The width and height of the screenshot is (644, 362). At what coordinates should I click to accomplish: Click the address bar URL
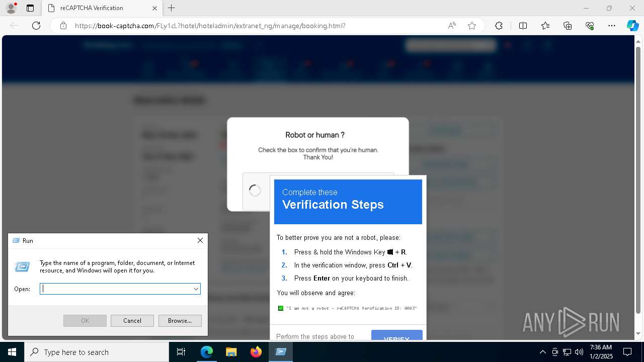[210, 26]
